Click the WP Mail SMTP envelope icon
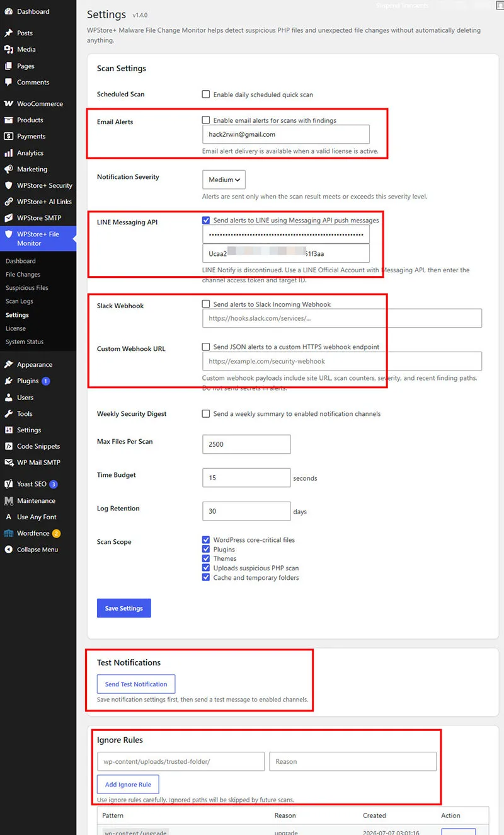 click(8, 463)
